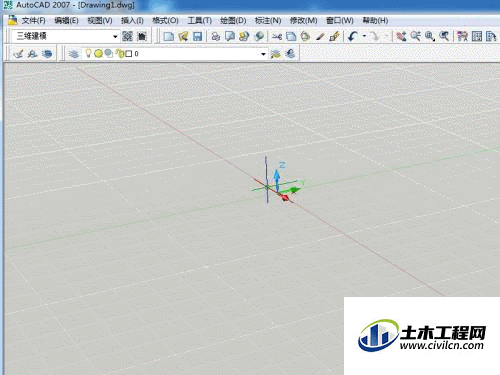Click the layer color square swatch

(x=129, y=54)
